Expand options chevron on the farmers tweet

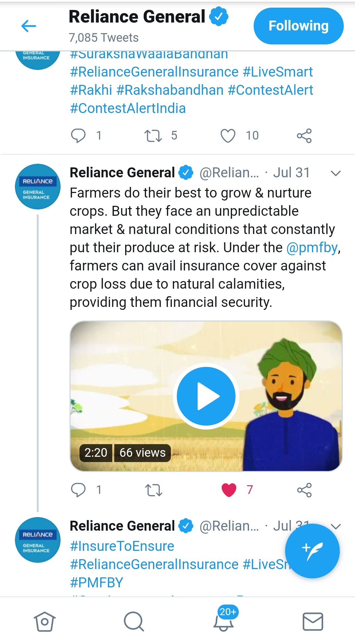coord(336,173)
